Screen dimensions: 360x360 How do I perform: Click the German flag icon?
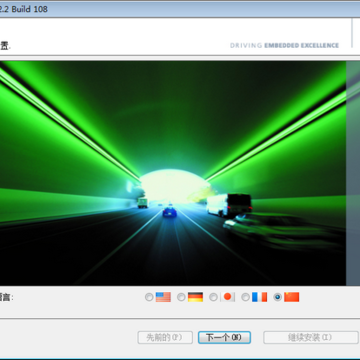point(195,297)
